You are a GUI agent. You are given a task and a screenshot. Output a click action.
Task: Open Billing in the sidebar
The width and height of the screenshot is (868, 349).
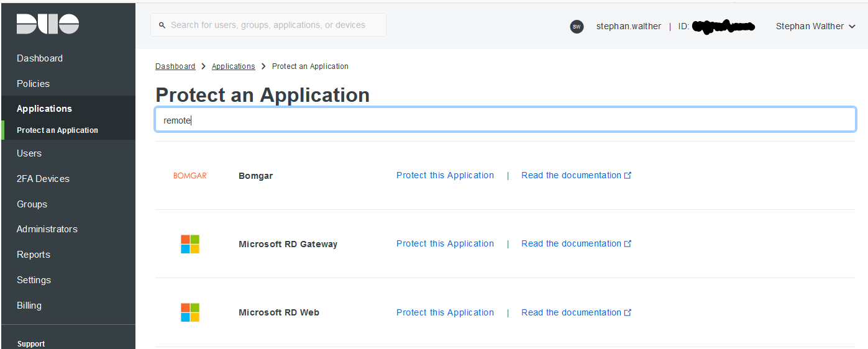(29, 306)
